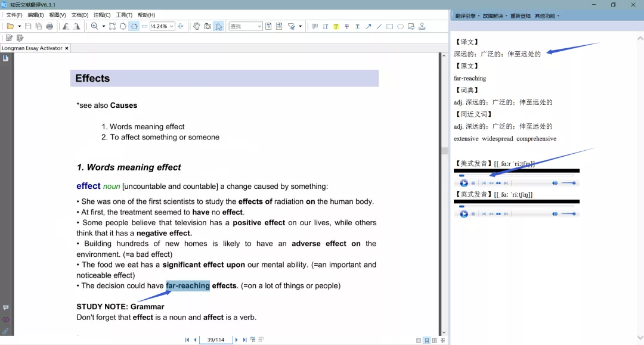Open the zoom percentage dropdown
The width and height of the screenshot is (644, 345).
pyautogui.click(x=172, y=26)
